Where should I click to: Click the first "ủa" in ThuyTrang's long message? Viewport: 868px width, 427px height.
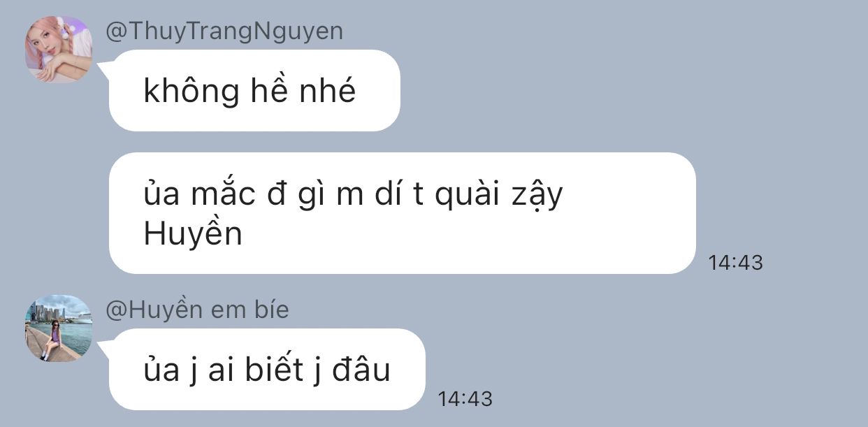point(161,196)
